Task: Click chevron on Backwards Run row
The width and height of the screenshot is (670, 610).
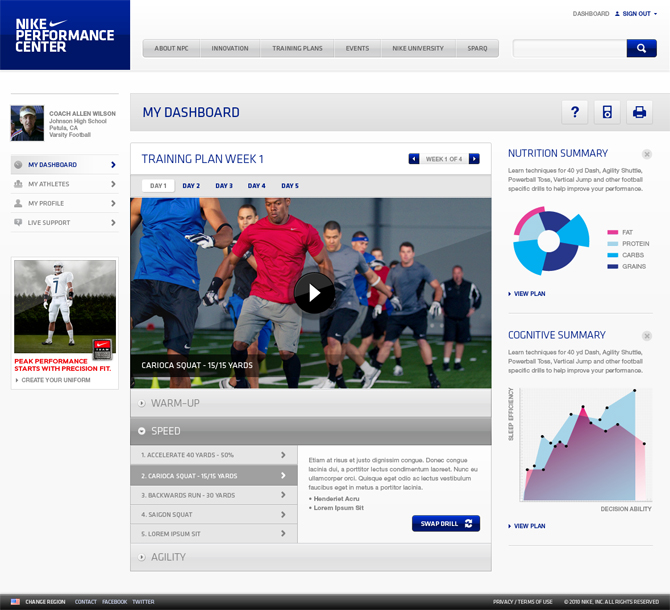Action: click(x=283, y=495)
